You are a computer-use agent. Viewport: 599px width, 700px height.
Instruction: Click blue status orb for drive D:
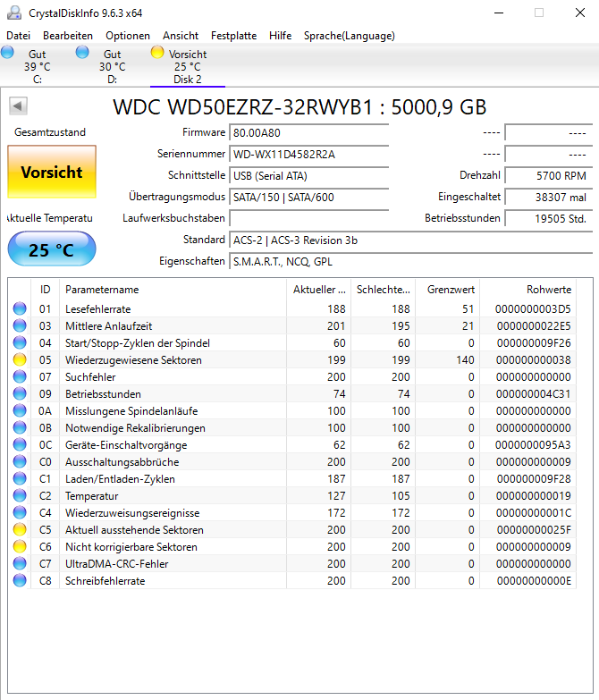[82, 52]
